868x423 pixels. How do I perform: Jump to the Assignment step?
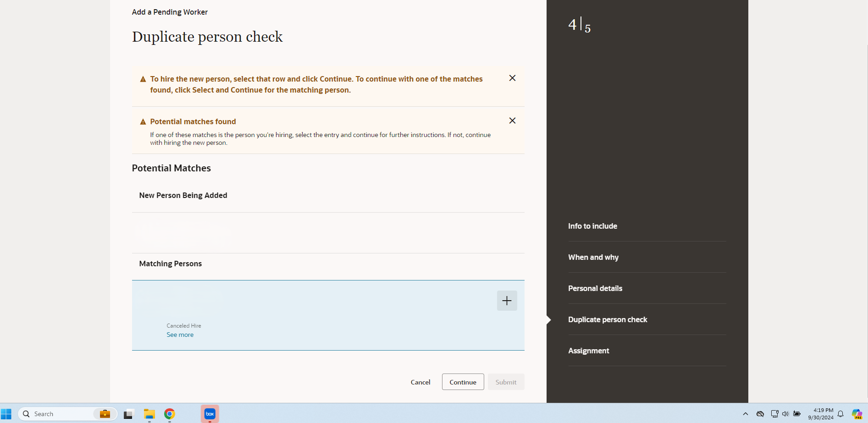[588, 351]
